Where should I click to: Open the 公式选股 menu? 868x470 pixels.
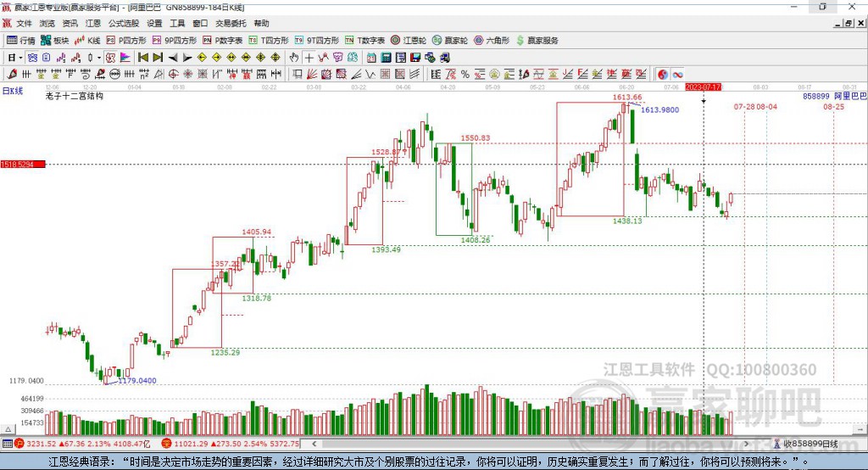point(124,23)
